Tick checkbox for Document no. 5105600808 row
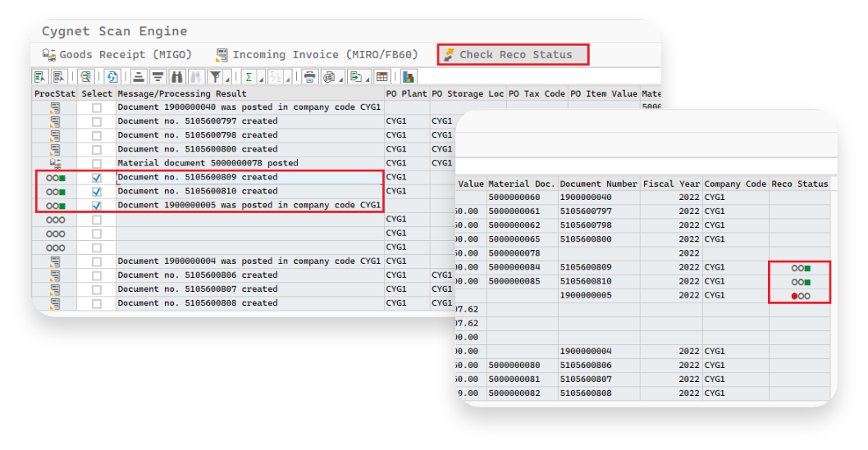Image resolution: width=868 pixels, height=450 pixels. (x=97, y=303)
